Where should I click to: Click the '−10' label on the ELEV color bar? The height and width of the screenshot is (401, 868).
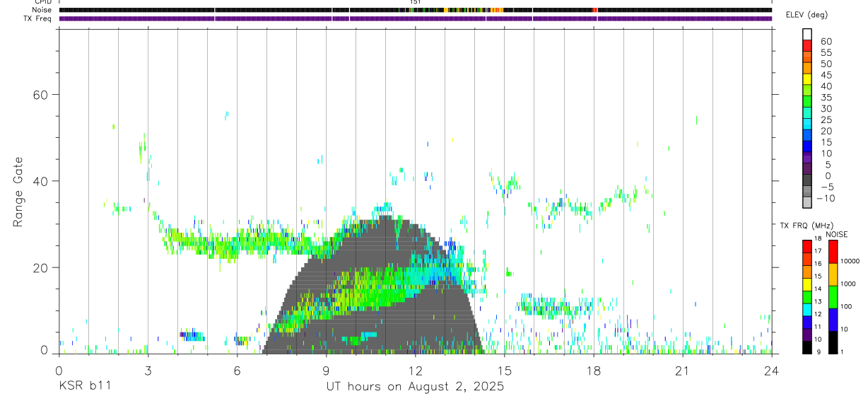pos(824,198)
